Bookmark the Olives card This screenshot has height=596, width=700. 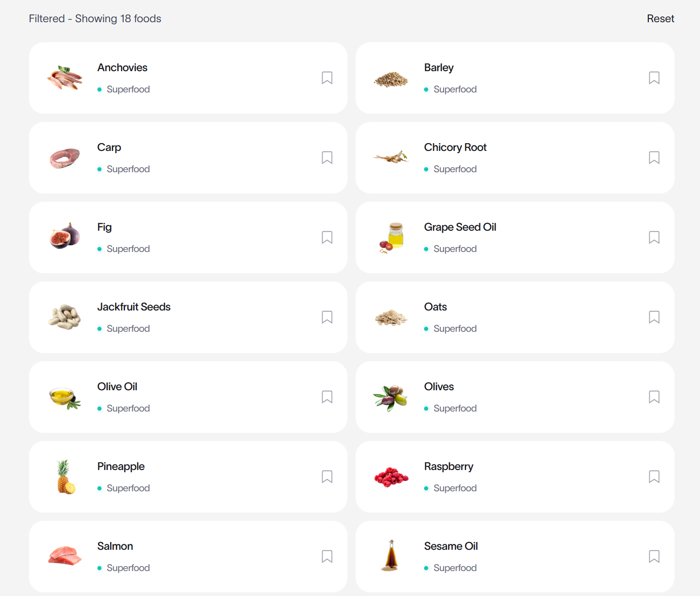point(654,397)
